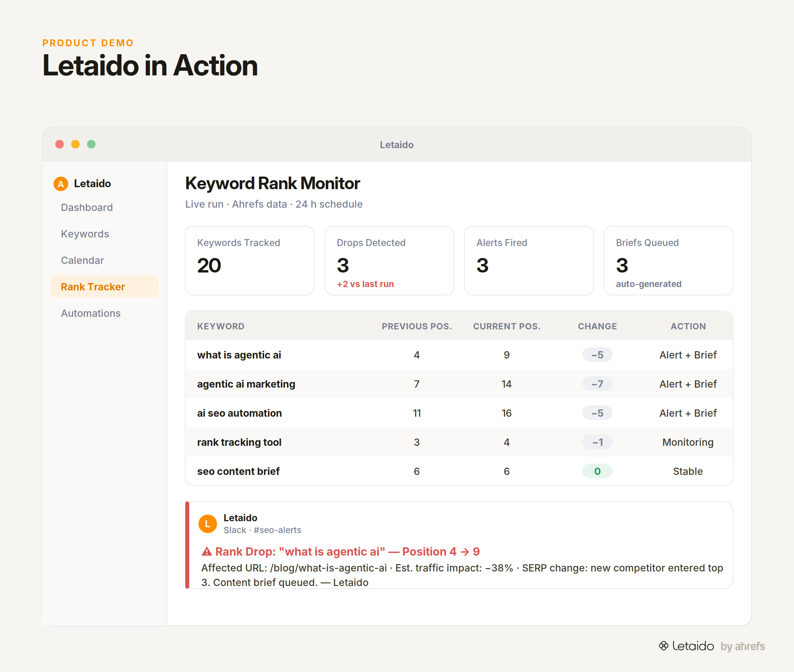This screenshot has height=672, width=794.
Task: Click the "+2 vs last run" note
Action: [x=365, y=284]
